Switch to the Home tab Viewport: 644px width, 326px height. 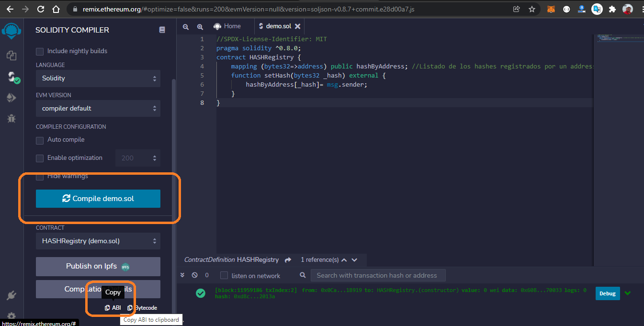pos(227,26)
